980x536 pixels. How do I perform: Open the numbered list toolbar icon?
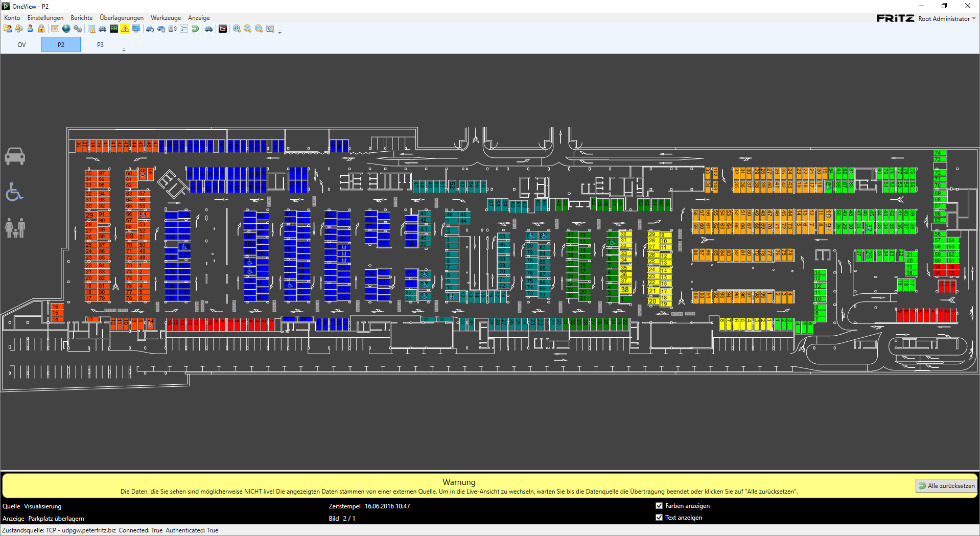click(x=184, y=29)
